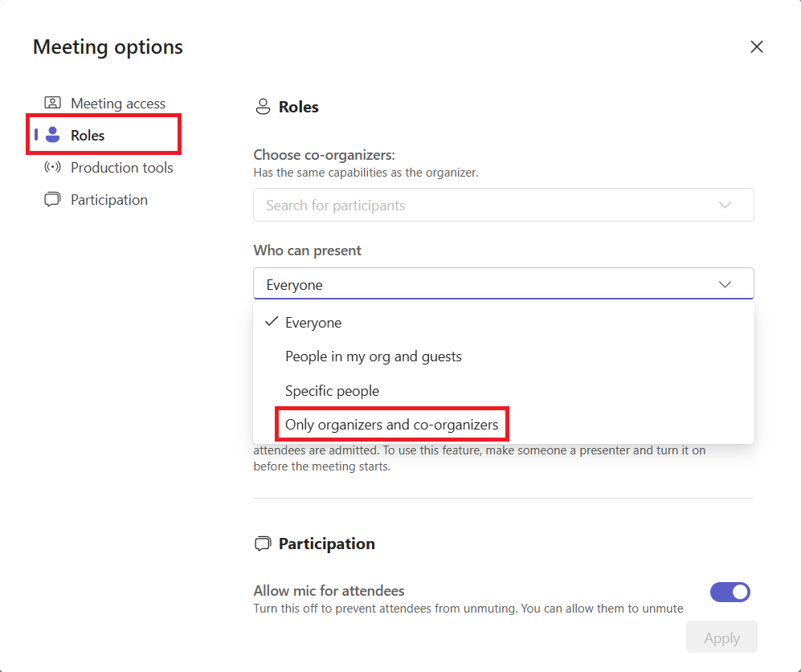Click the Roles person icon in sidebar
This screenshot has width=801, height=672.
(x=53, y=135)
